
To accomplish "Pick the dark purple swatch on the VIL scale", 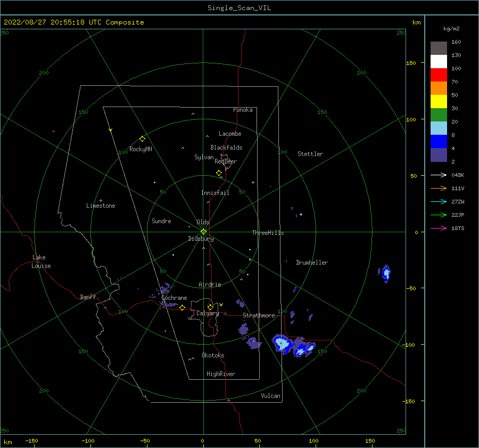I will [439, 155].
